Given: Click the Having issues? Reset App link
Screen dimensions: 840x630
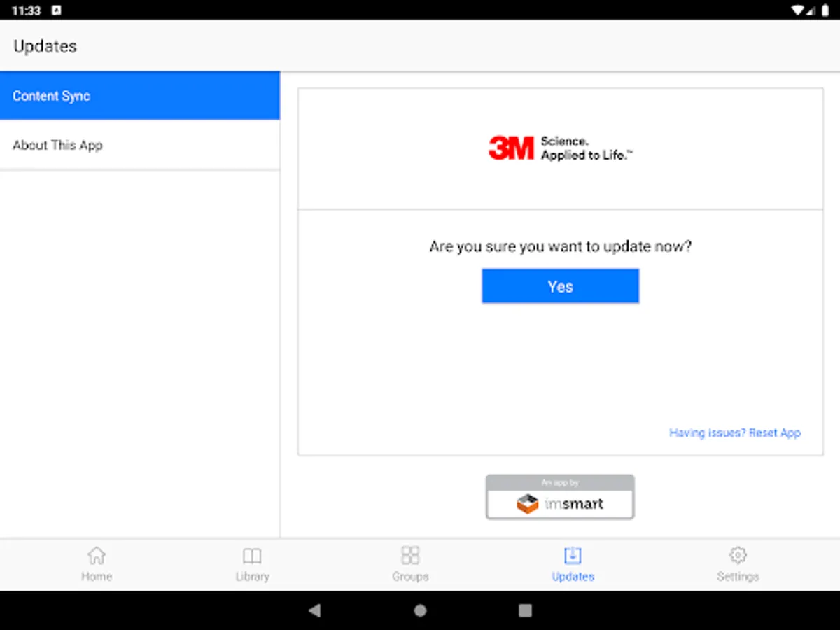Looking at the screenshot, I should (x=735, y=433).
